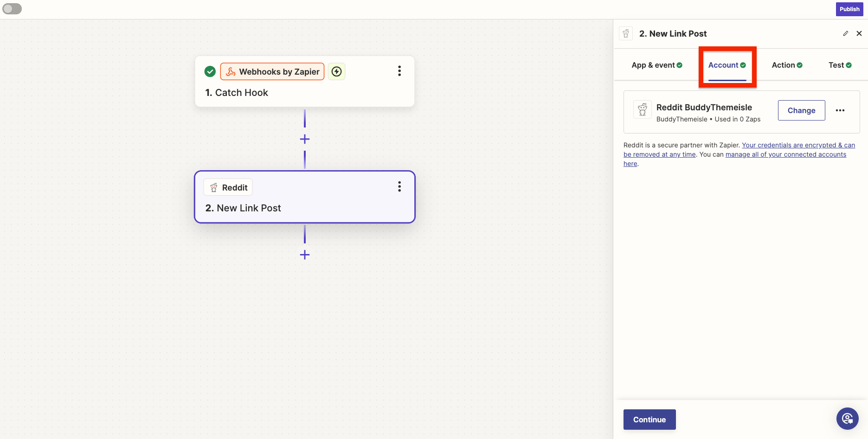This screenshot has width=868, height=439.
Task: Click the lightning bolt icon on the Webhooks step
Action: tap(337, 71)
